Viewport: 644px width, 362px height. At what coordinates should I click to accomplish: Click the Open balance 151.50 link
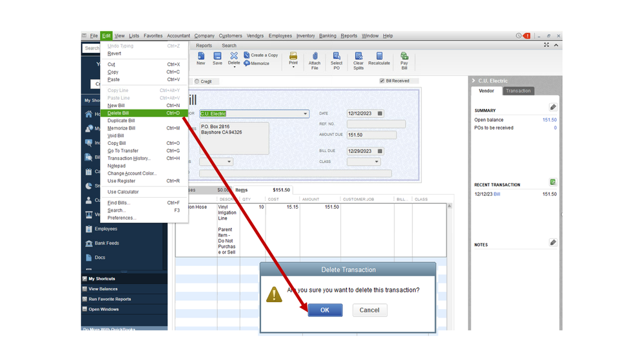point(549,120)
